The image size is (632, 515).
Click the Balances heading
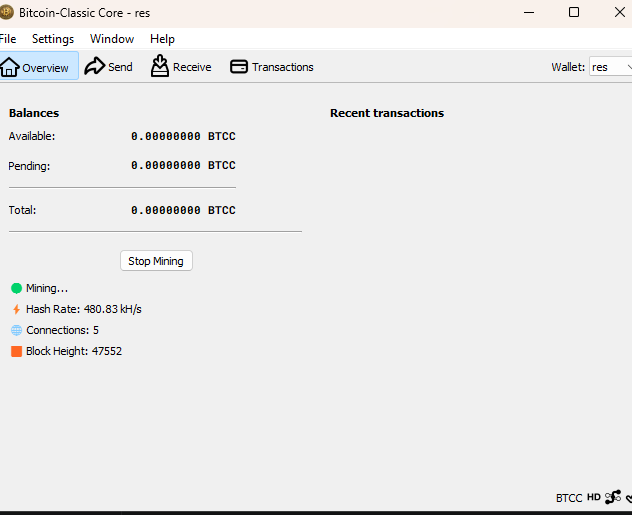34,113
